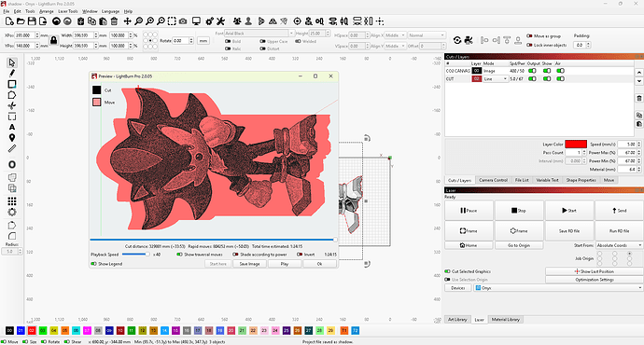Screen dimensions: 644x345
Task: Open the Laser Tools menu
Action: coord(68,11)
